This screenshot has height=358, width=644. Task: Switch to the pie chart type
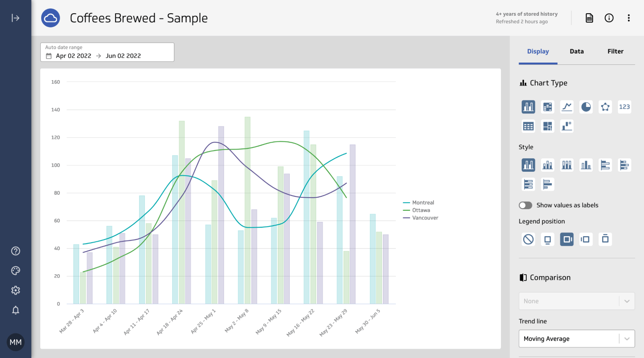click(586, 107)
